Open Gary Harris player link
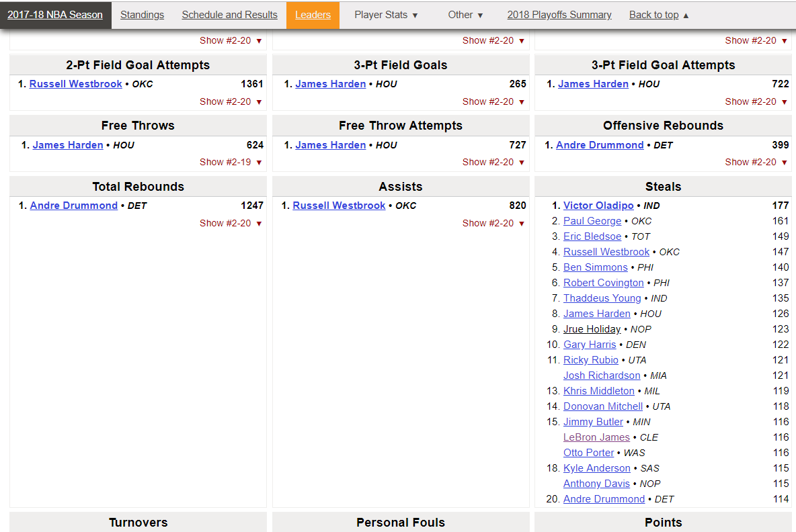 [x=590, y=345]
